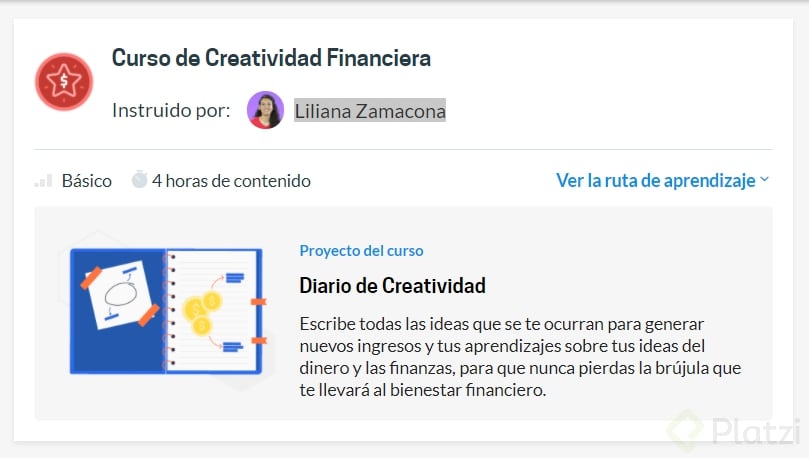Click the '4 horas de contenido' text
This screenshot has height=458, width=809.
231,181
